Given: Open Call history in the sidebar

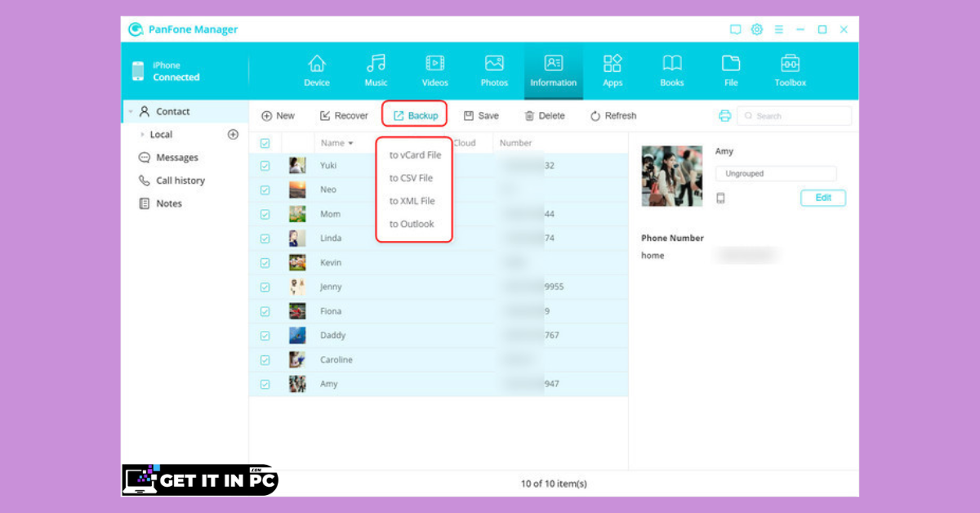Looking at the screenshot, I should coord(171,181).
